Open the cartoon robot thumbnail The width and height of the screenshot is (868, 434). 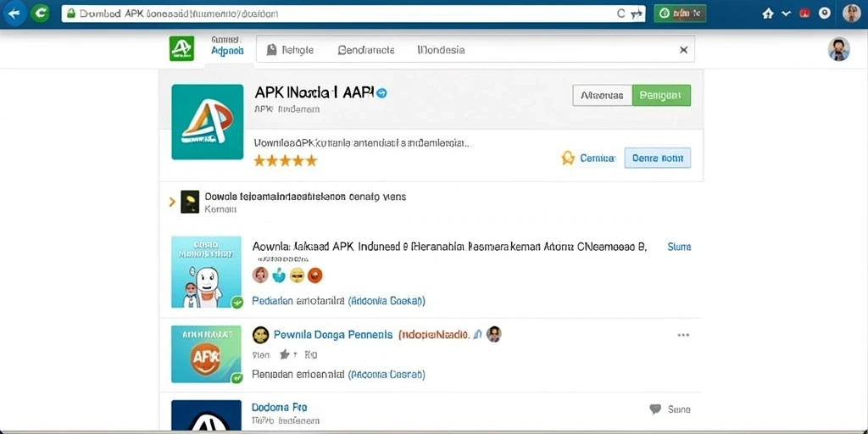tap(207, 272)
